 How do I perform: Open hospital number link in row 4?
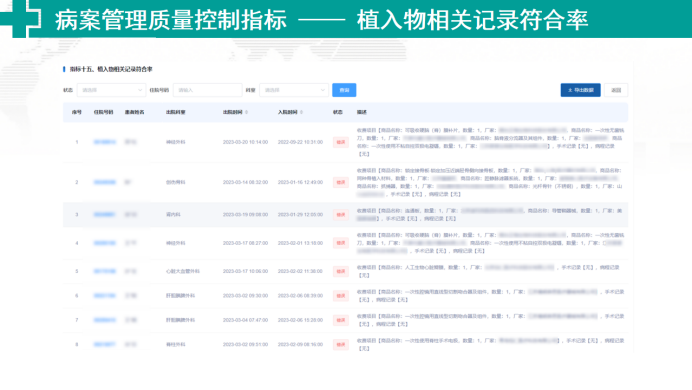(x=105, y=243)
